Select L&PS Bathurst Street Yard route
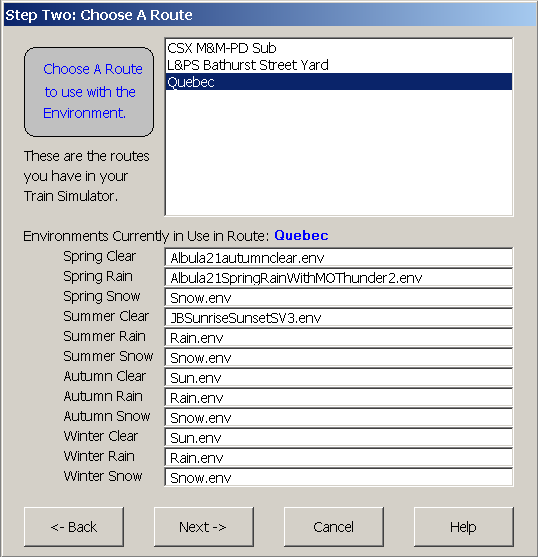Viewport: 538px width, 557px height. pos(339,65)
